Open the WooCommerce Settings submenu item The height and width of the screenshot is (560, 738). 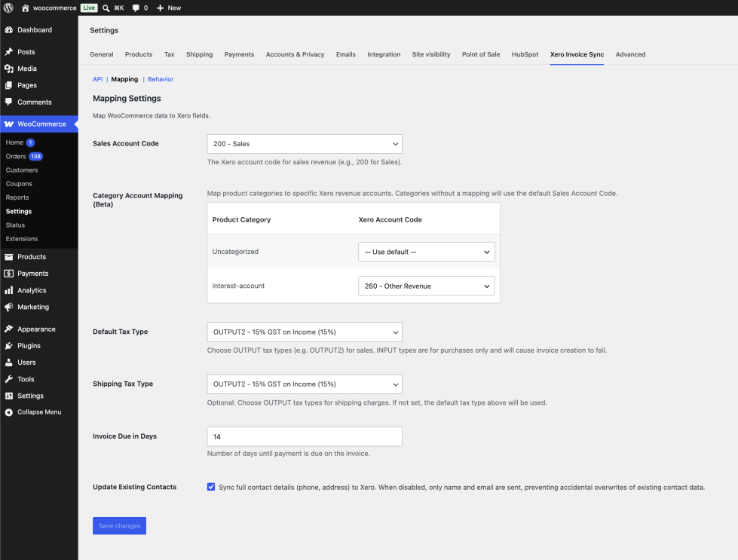pos(19,211)
